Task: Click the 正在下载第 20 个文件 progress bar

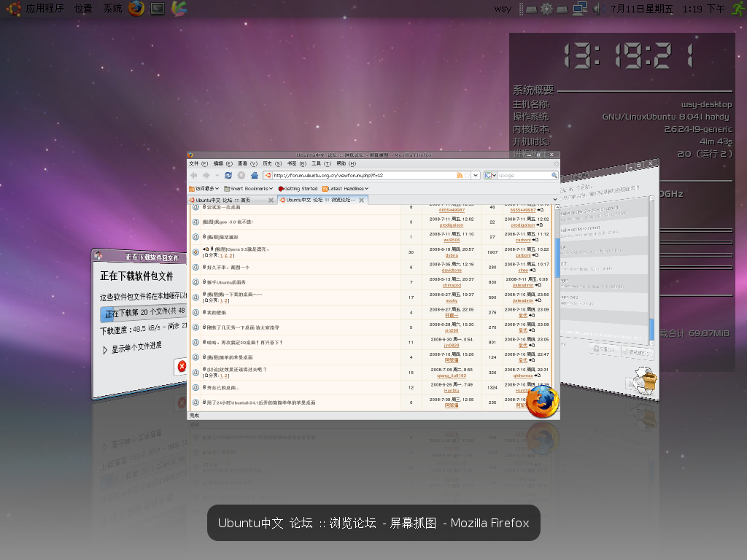Action: pos(145,312)
